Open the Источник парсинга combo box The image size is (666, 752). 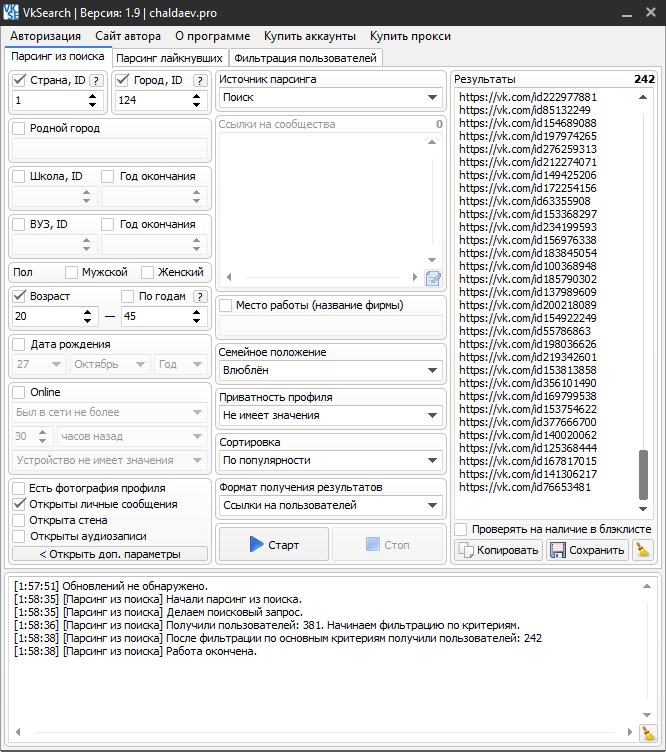click(331, 98)
